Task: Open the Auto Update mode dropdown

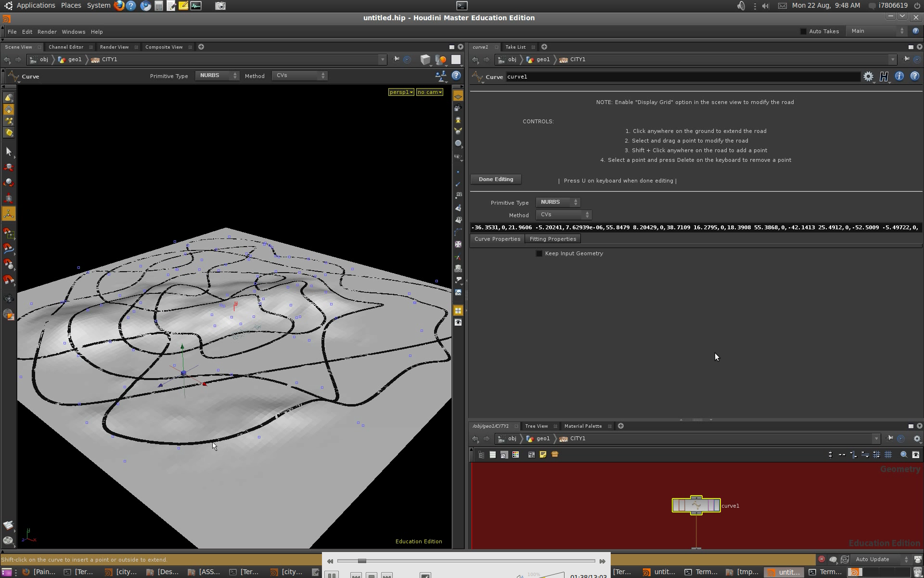Action: (x=880, y=559)
